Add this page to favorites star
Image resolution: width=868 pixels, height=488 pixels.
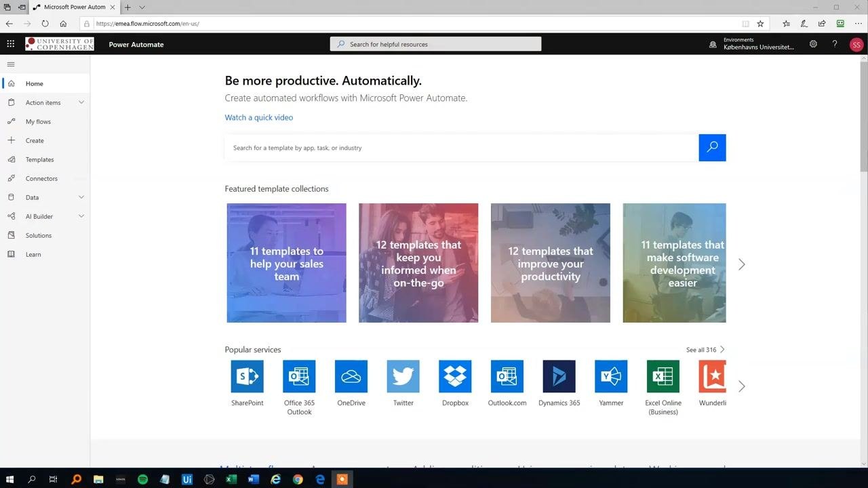(760, 24)
